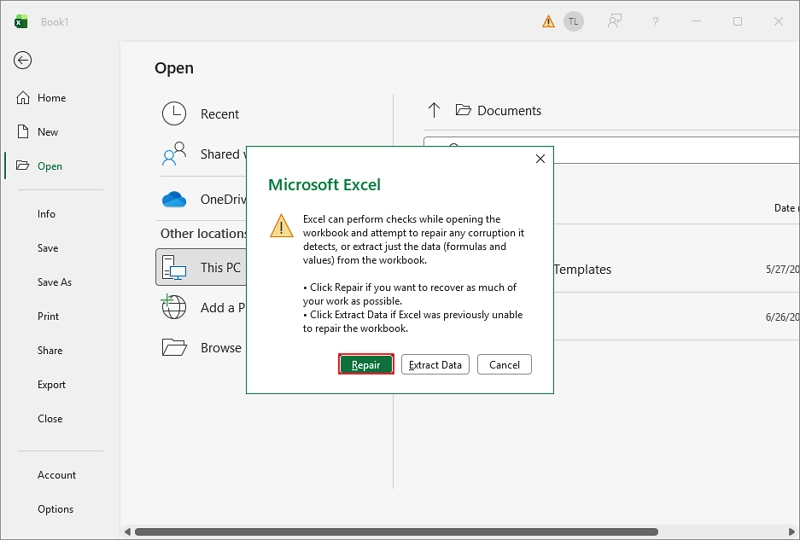Image resolution: width=800 pixels, height=540 pixels.
Task: Select New in the backstage sidebar
Action: coord(47,132)
